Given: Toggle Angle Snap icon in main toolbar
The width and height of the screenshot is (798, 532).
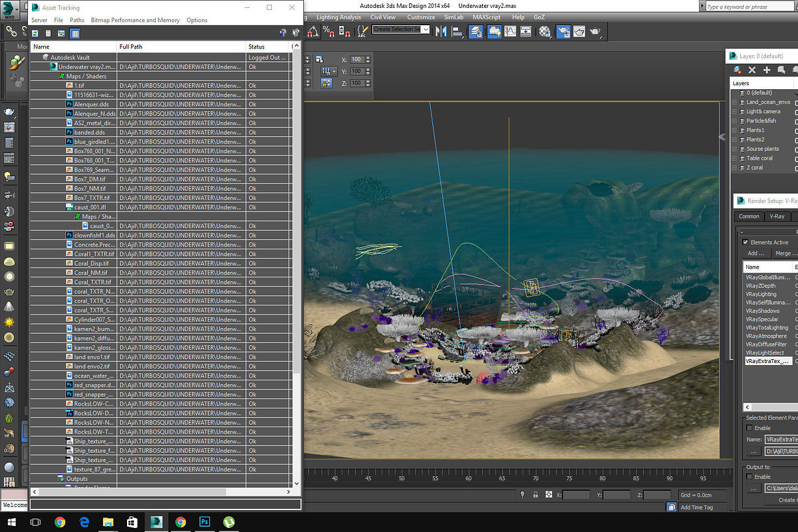Looking at the screenshot, I should [x=312, y=31].
